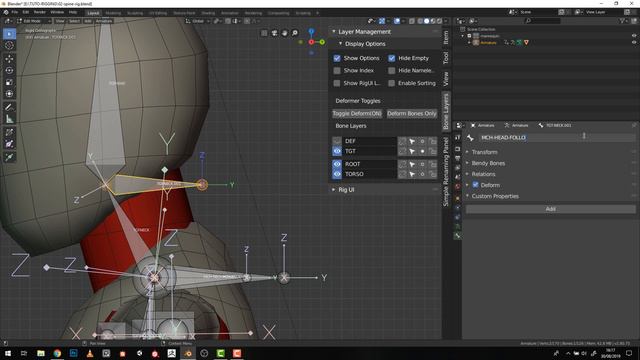640x360 pixels.
Task: Collapse the Display Options subpanel
Action: (x=340, y=44)
